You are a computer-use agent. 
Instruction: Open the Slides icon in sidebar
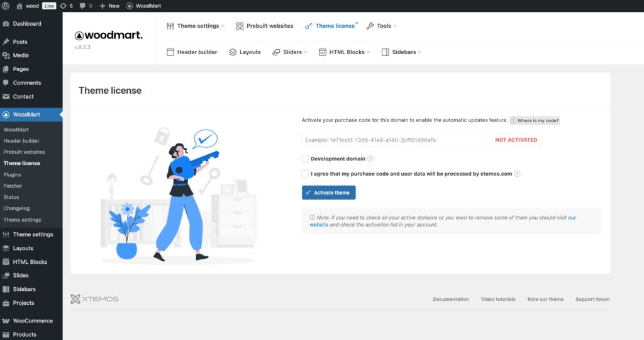[6, 275]
